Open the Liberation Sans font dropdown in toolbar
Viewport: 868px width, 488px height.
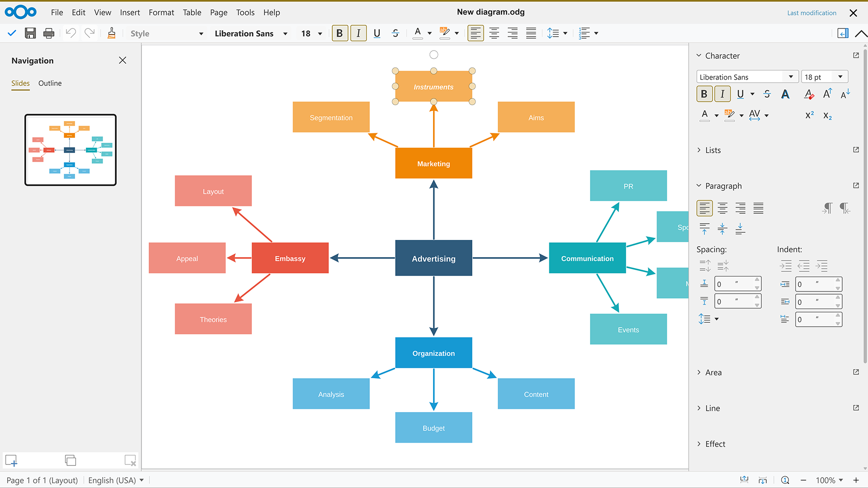285,33
